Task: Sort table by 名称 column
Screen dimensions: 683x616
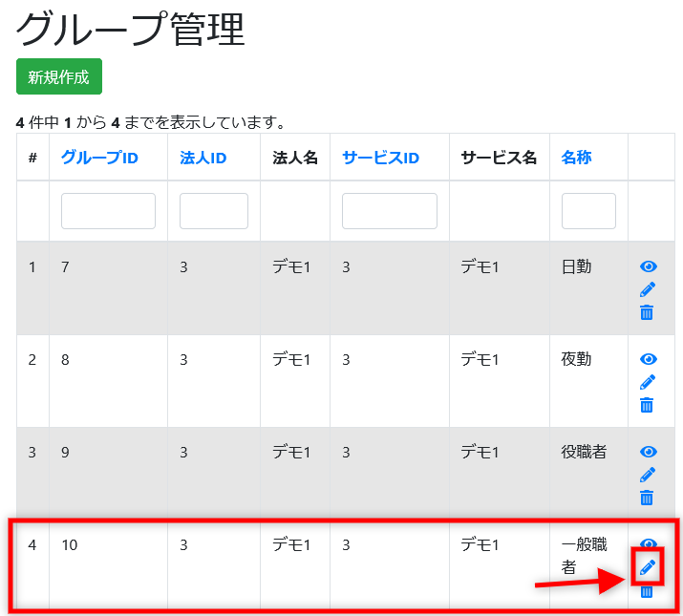Action: [x=576, y=158]
